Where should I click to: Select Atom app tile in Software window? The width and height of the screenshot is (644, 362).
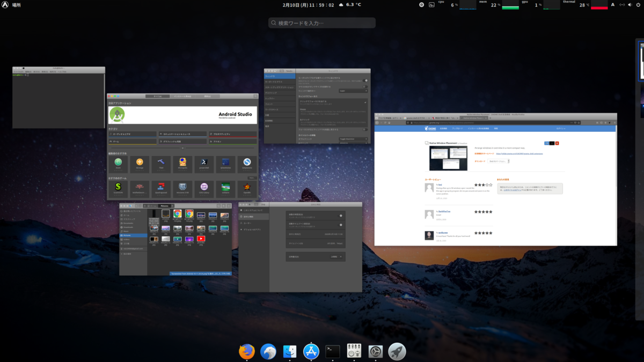(118, 164)
